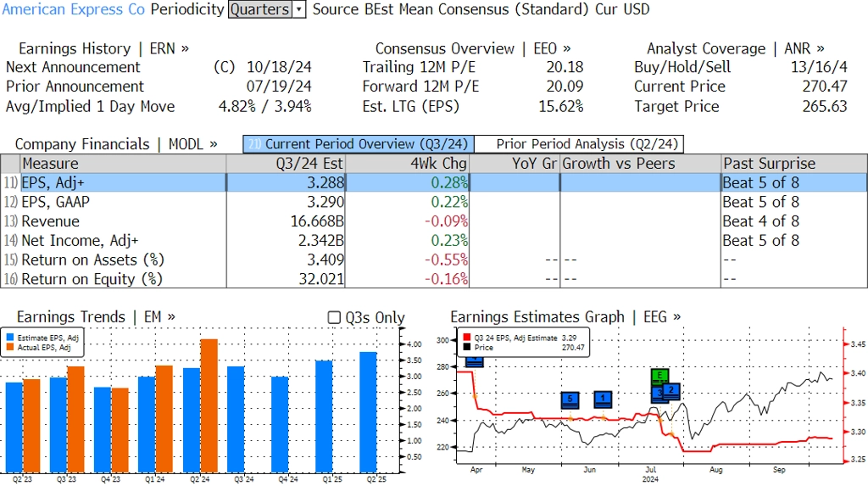
Task: Open the Earnings Trends section title
Action: 71,317
